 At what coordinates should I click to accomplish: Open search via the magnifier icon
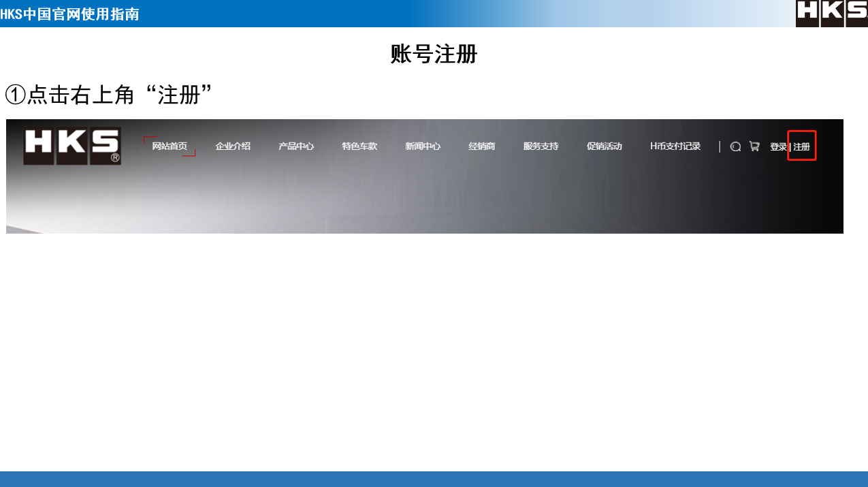(x=735, y=146)
